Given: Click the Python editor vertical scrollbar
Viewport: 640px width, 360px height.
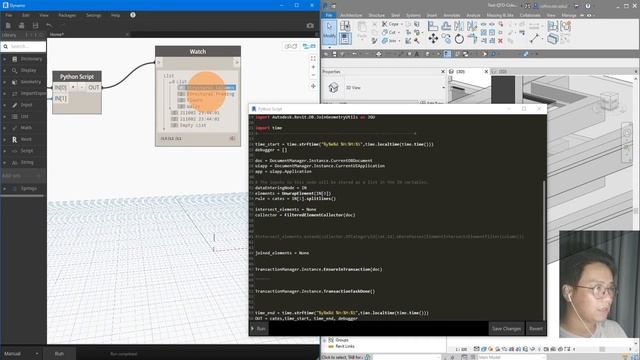Looking at the screenshot, I should [x=544, y=249].
